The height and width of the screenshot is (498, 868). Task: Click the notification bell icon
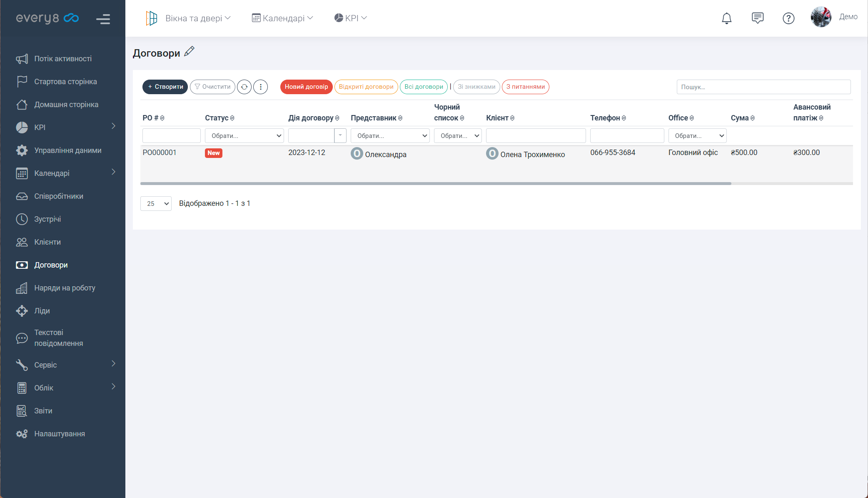point(726,18)
